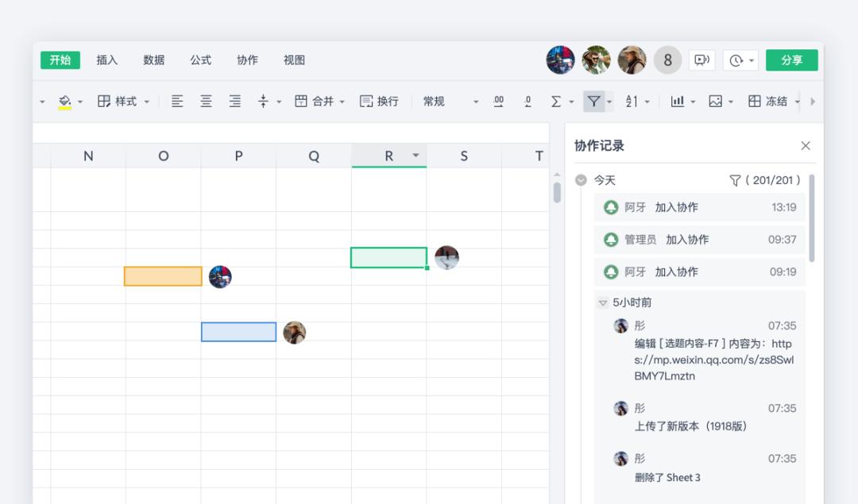Click the green 分享 button

tap(792, 60)
